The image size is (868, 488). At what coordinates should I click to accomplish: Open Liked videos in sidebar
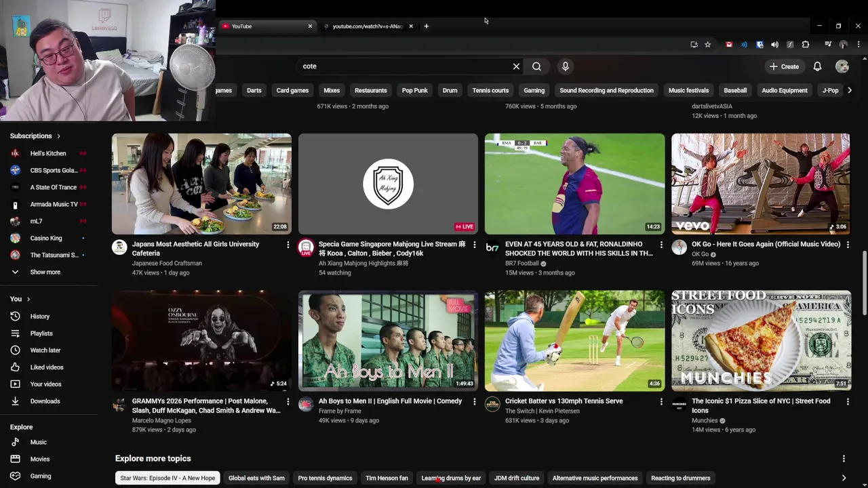point(47,367)
